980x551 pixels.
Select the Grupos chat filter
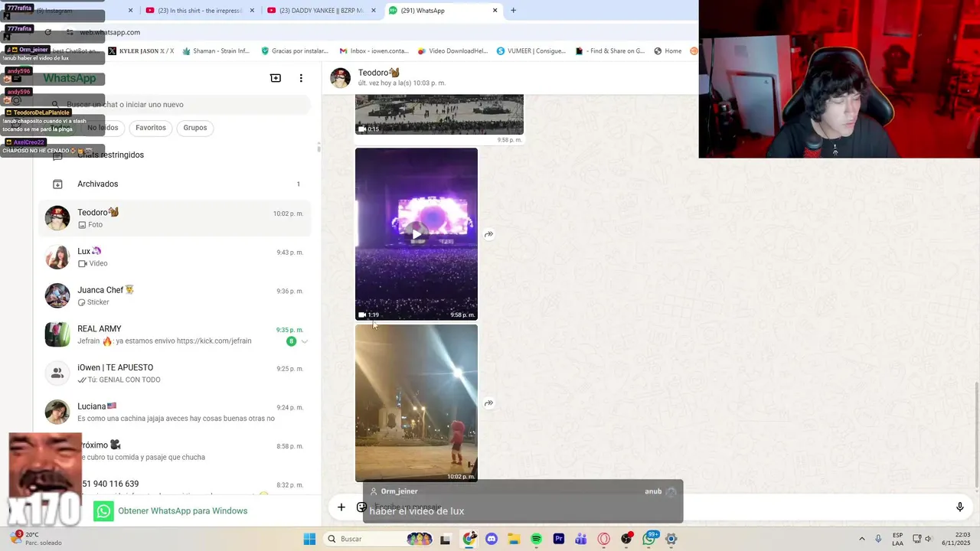tap(195, 128)
